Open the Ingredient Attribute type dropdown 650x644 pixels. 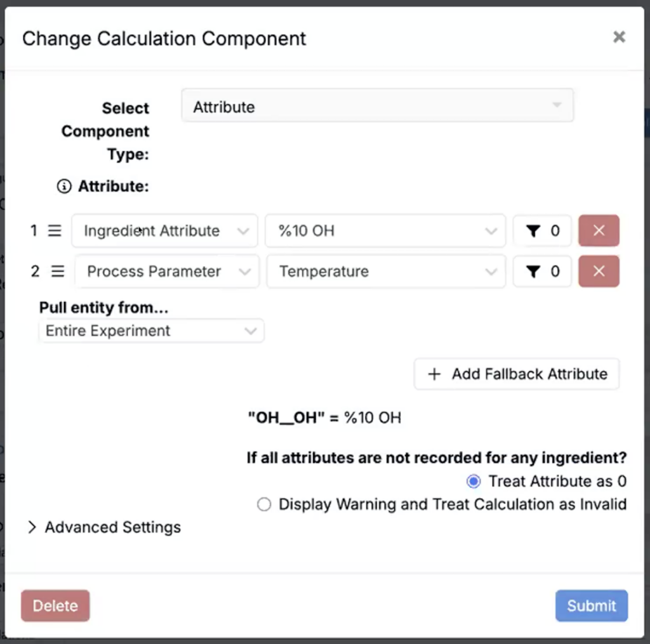click(x=164, y=231)
